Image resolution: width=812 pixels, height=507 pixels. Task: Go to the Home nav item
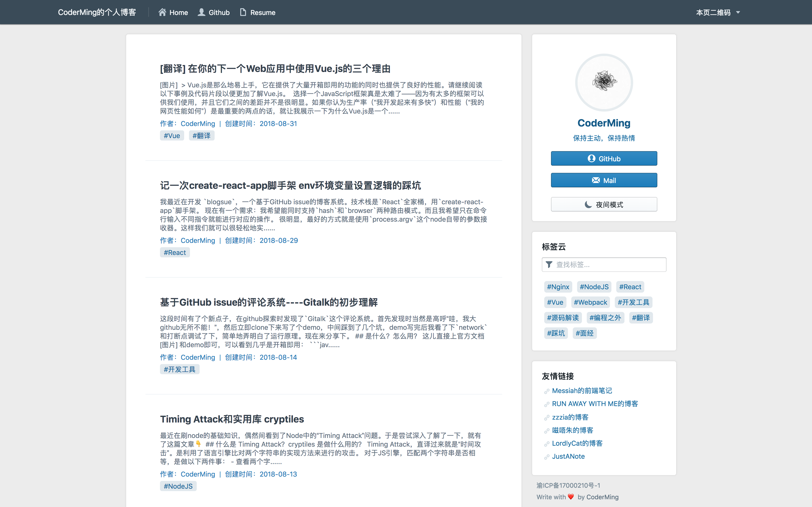pyautogui.click(x=179, y=12)
